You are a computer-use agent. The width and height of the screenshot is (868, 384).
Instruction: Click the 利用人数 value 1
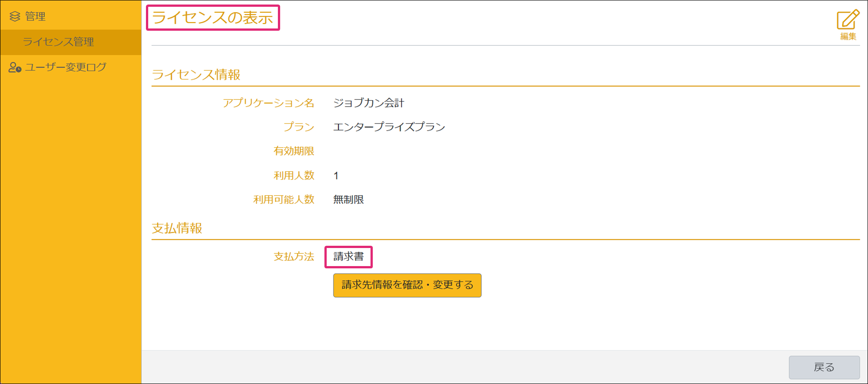tap(336, 176)
